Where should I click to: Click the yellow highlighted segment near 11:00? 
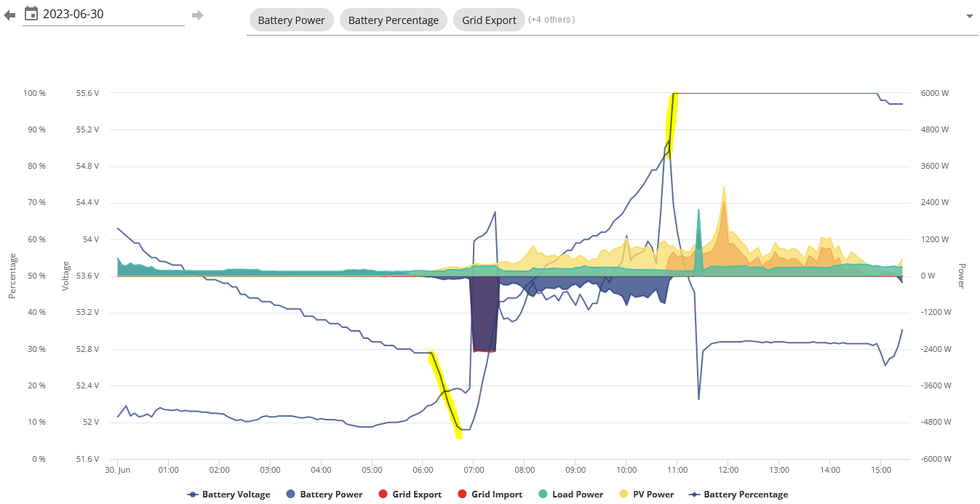click(x=672, y=122)
